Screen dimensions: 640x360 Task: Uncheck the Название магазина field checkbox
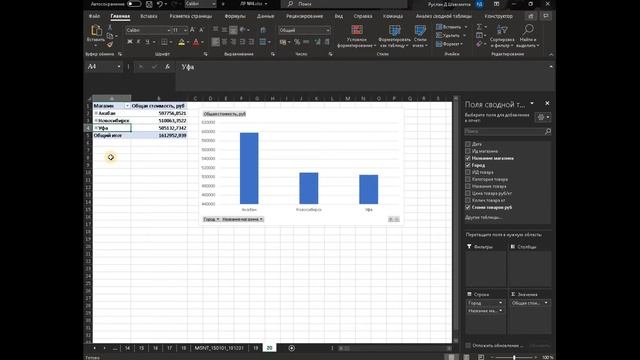[468, 158]
